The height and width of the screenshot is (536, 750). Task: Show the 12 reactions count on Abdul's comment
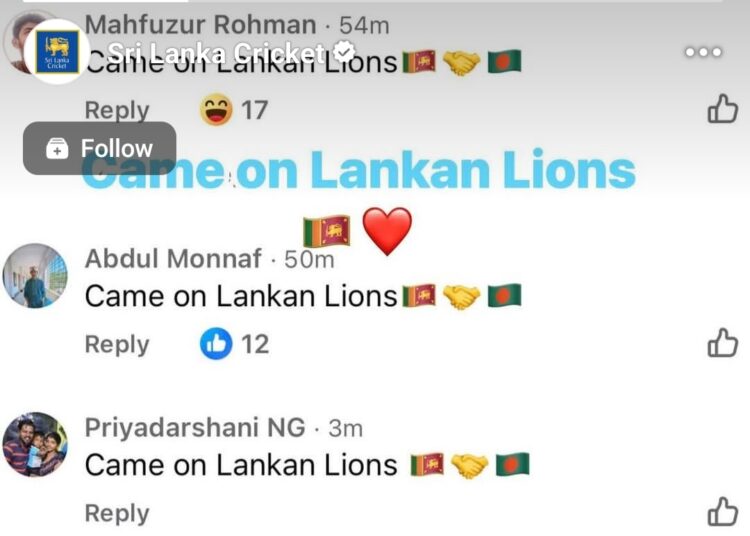[255, 344]
